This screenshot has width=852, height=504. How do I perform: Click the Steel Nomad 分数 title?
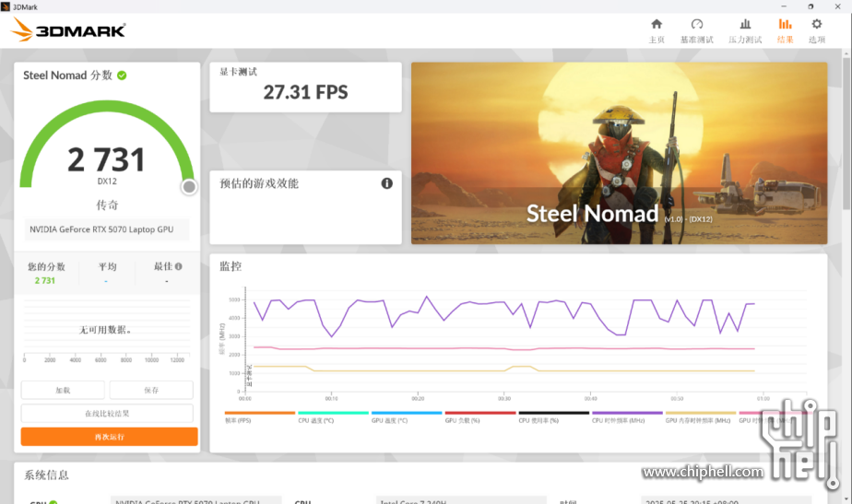tap(67, 76)
